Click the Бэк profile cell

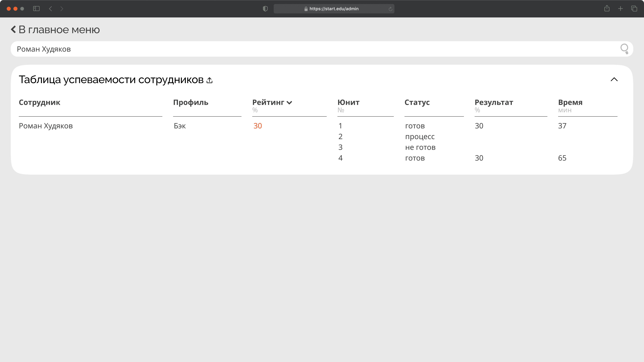(x=180, y=126)
